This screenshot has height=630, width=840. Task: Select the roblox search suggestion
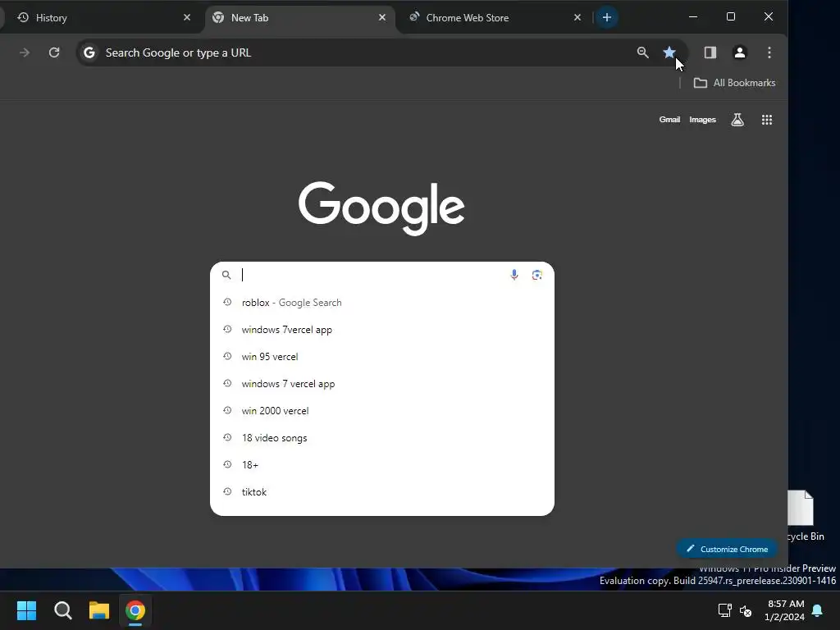tap(382, 303)
